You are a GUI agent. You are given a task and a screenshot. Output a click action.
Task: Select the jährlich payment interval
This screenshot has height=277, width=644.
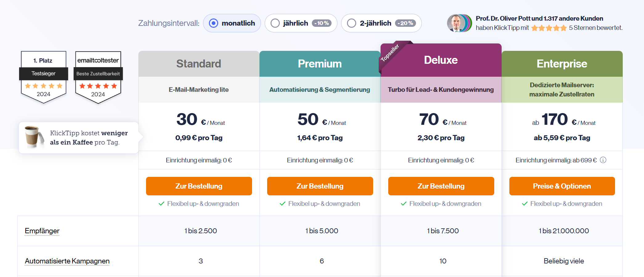tap(301, 23)
